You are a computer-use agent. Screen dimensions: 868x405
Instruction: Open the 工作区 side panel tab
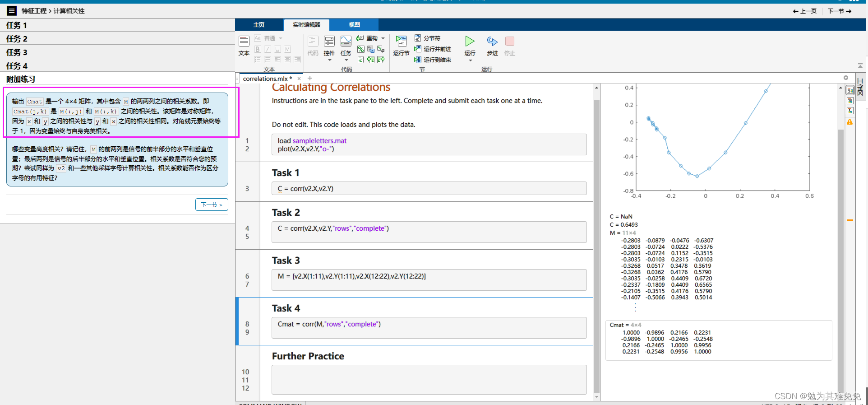point(861,87)
